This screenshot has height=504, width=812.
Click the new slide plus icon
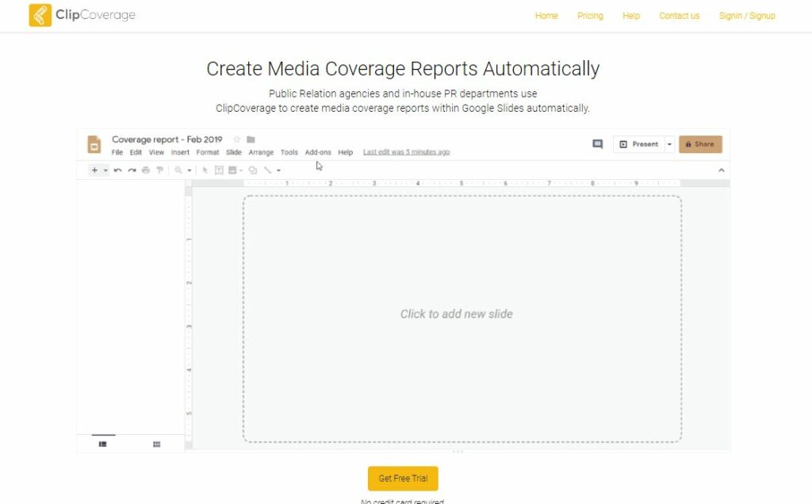point(94,170)
